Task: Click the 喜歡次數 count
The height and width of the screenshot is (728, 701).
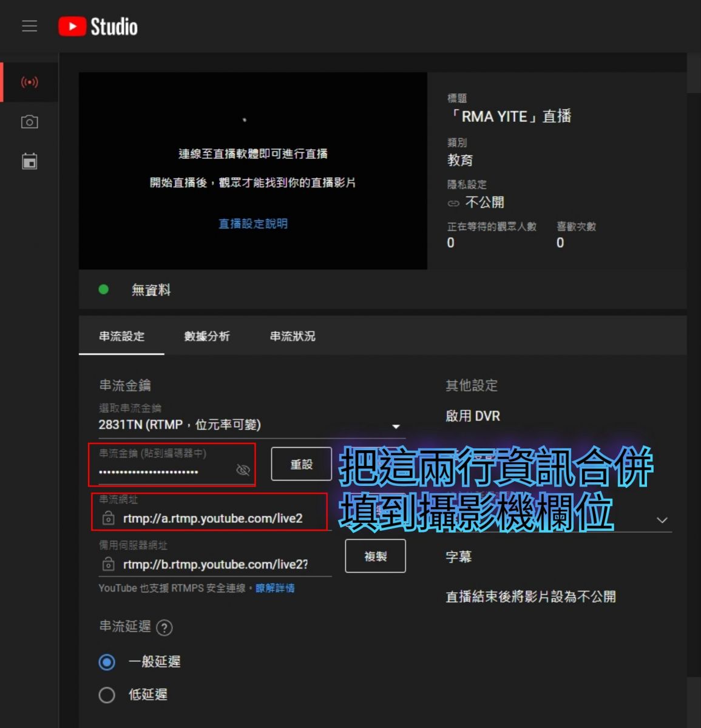Action: (560, 243)
